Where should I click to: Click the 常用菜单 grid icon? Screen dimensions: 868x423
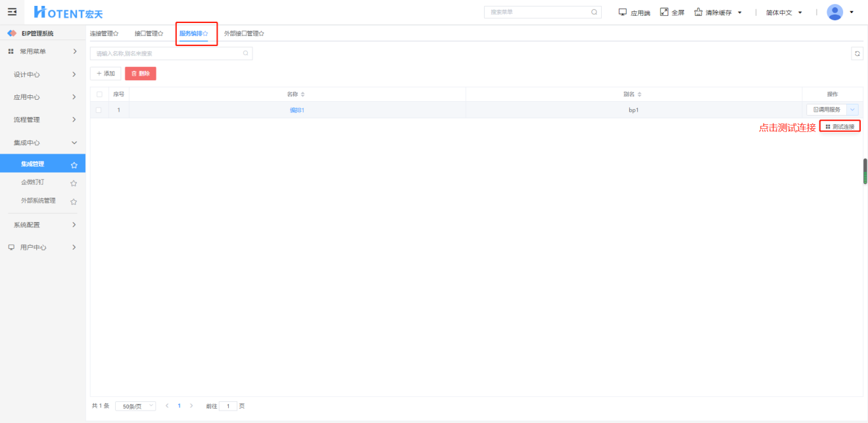11,51
